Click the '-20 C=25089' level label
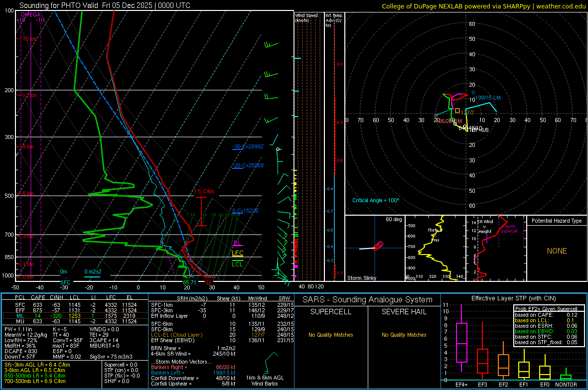588x390 pixels. tap(248, 165)
